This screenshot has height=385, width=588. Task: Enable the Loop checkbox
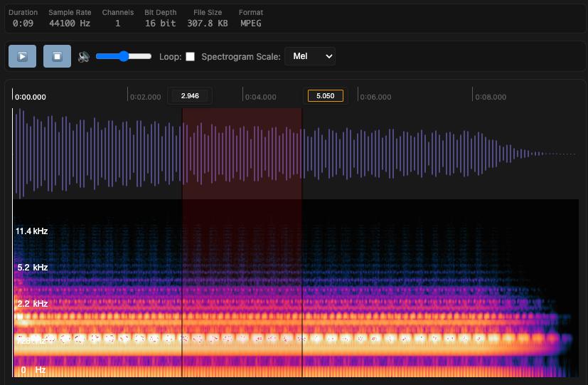point(190,57)
